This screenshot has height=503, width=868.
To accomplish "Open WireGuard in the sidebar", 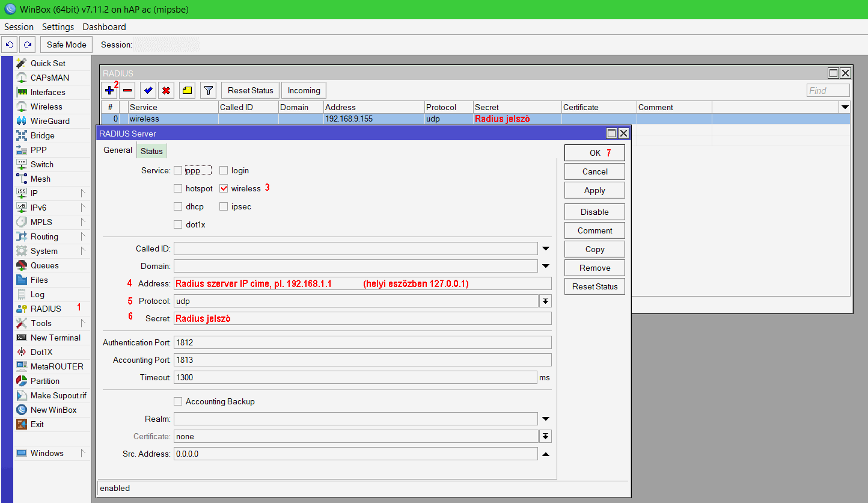I will coord(50,121).
